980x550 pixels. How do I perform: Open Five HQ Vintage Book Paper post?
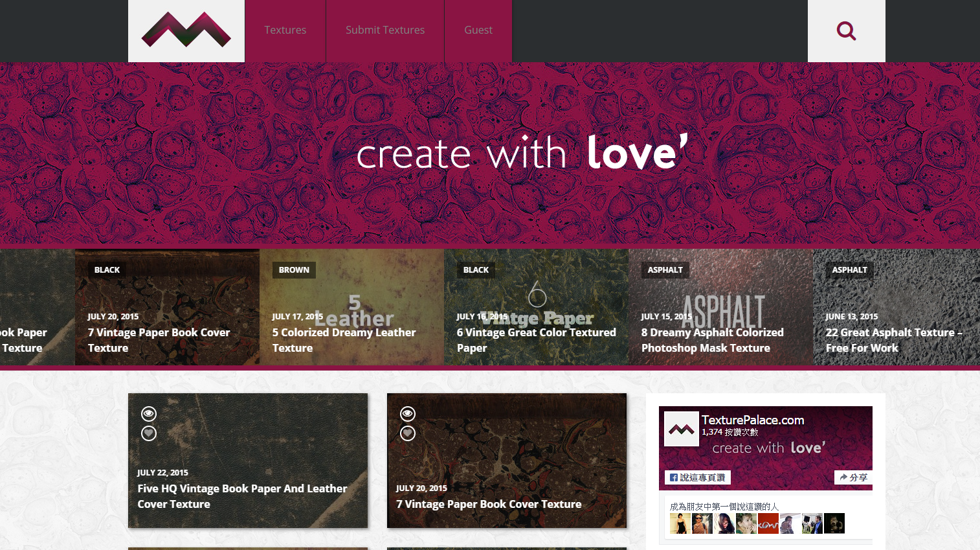pos(242,496)
